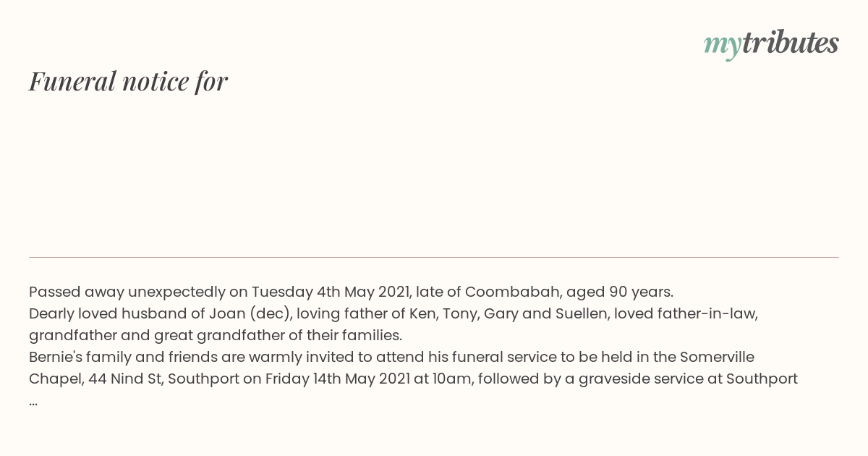
Task: Click the "Dearly loved husband of Joan" line
Action: pos(393,313)
